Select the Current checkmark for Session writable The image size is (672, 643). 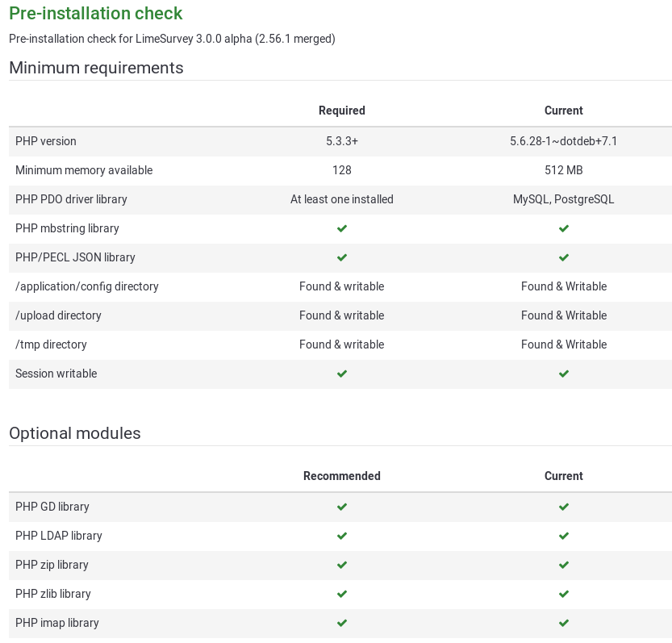click(563, 374)
